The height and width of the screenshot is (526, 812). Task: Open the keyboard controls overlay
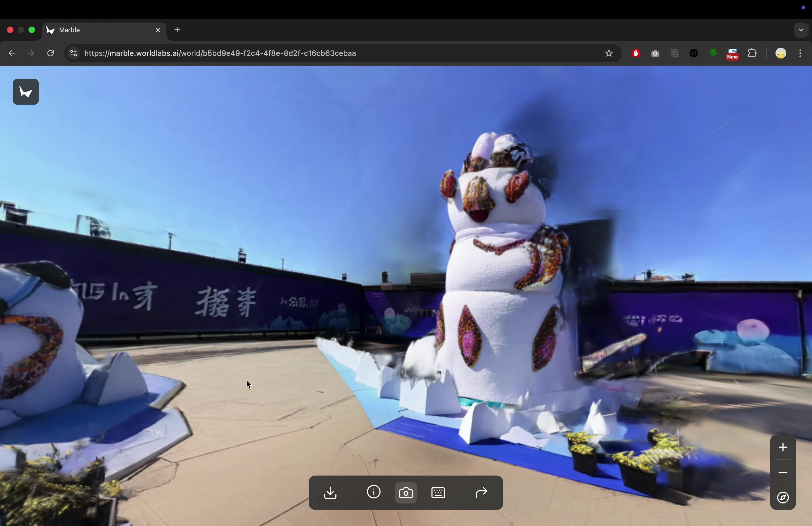pos(438,493)
